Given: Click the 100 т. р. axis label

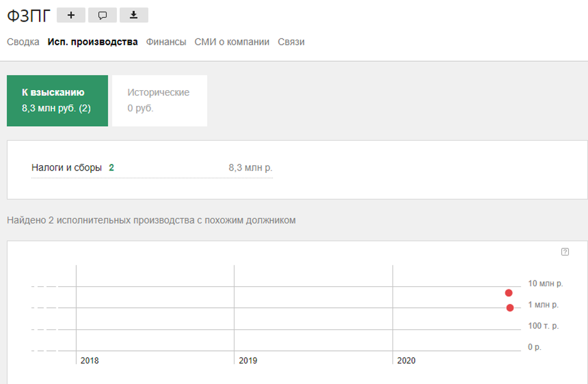Looking at the screenshot, I should 543,326.
